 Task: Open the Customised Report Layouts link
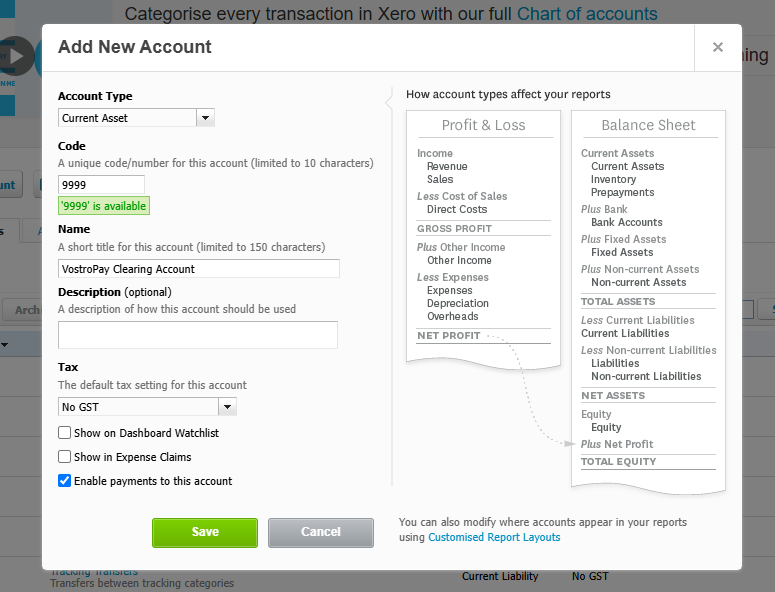[494, 537]
